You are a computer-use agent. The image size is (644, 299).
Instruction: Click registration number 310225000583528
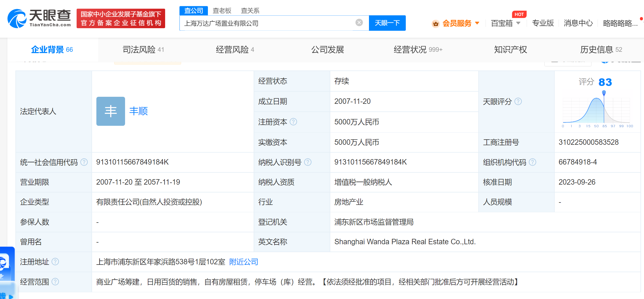[589, 142]
